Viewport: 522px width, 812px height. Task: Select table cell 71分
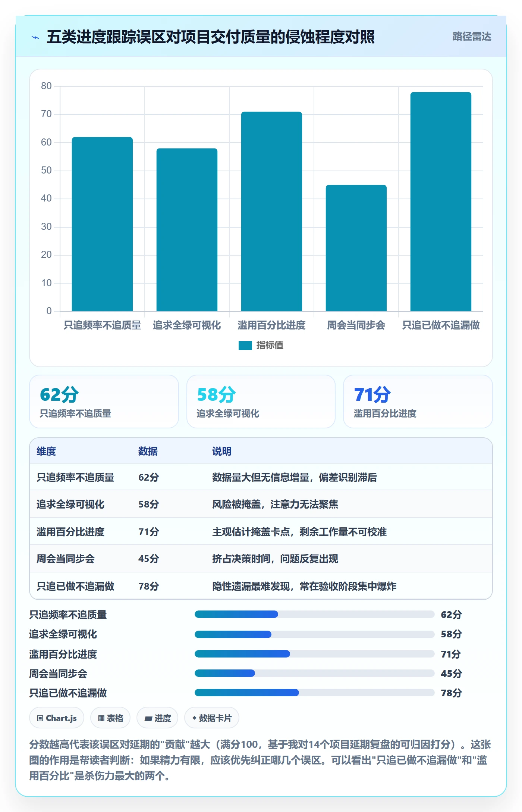point(149,532)
